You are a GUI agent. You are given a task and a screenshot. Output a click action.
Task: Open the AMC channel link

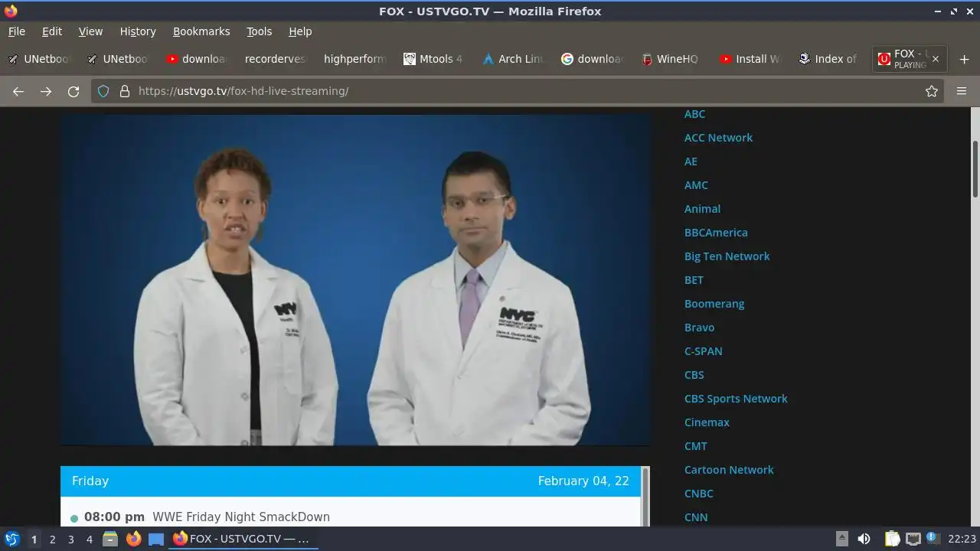[x=696, y=185]
